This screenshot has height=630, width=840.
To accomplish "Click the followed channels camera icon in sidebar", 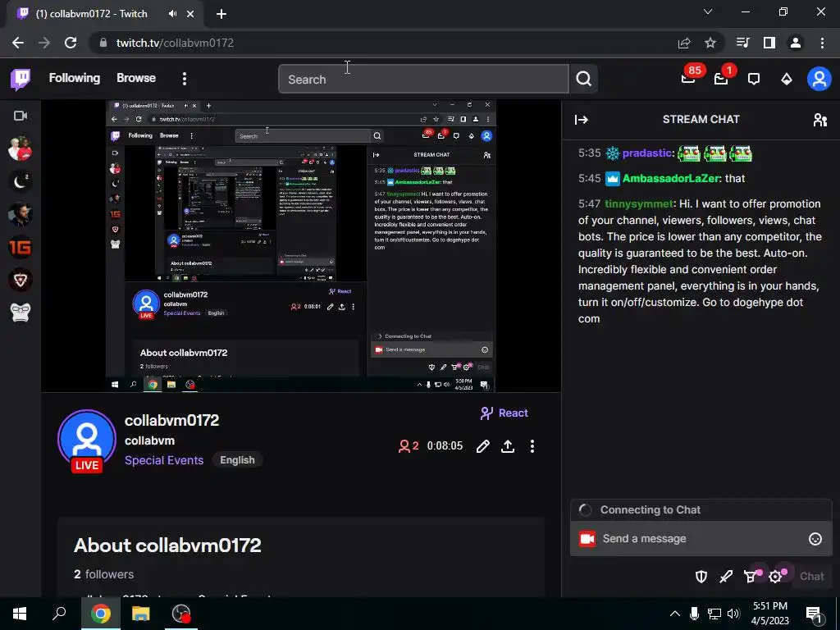I will [x=21, y=116].
